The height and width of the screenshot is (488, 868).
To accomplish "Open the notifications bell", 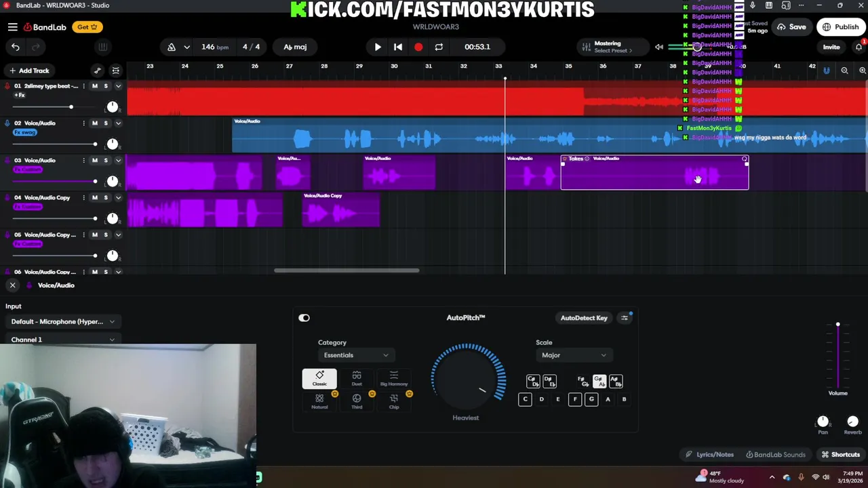I will click(x=859, y=47).
